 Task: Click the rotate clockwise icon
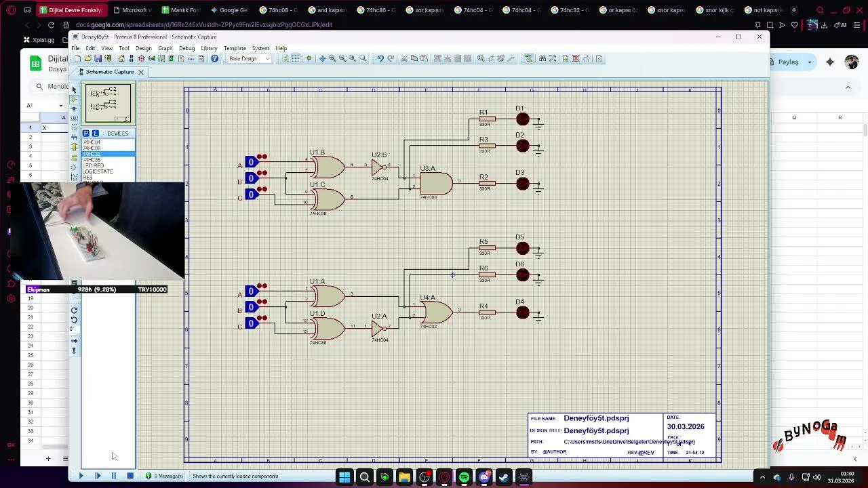tap(74, 310)
